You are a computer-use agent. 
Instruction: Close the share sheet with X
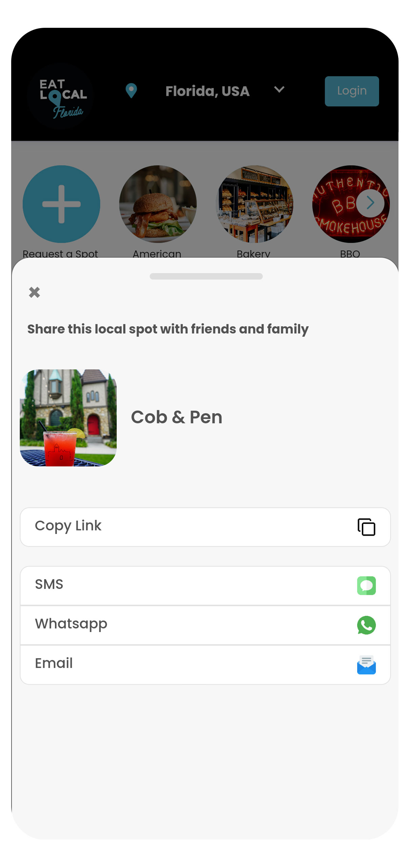pyautogui.click(x=34, y=292)
